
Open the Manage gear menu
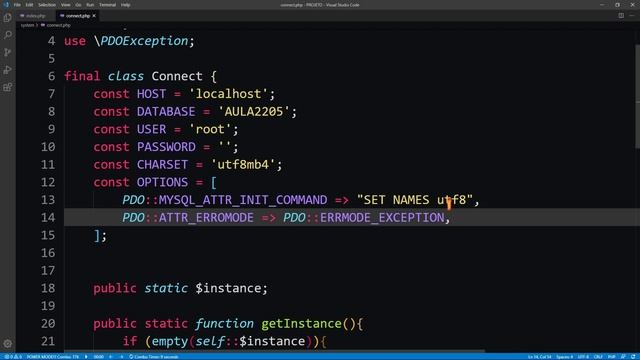click(7, 344)
